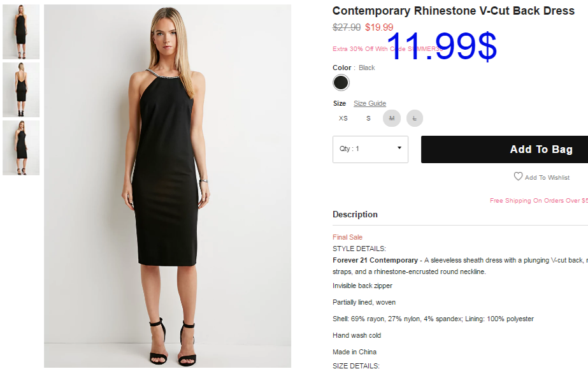View the third side-view thumbnail
The height and width of the screenshot is (369, 588).
[21, 148]
